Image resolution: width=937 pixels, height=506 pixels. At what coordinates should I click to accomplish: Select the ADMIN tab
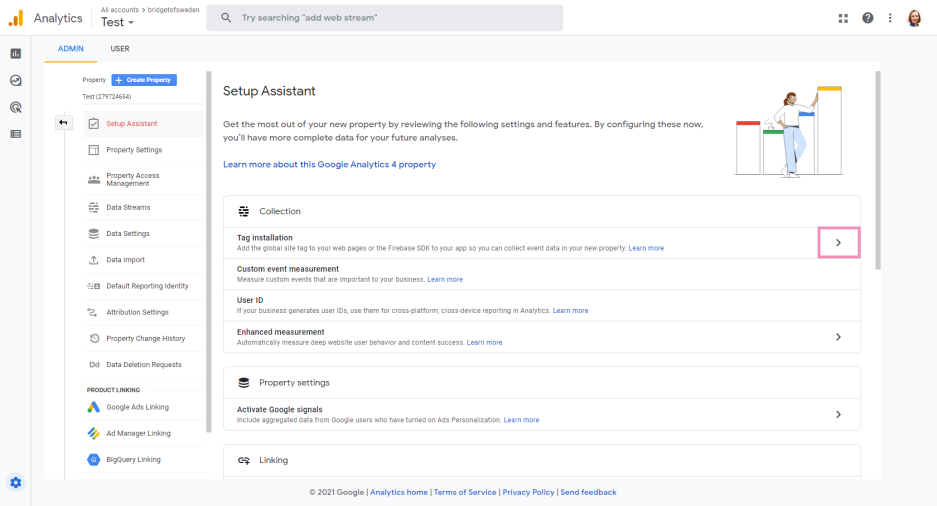(x=71, y=49)
